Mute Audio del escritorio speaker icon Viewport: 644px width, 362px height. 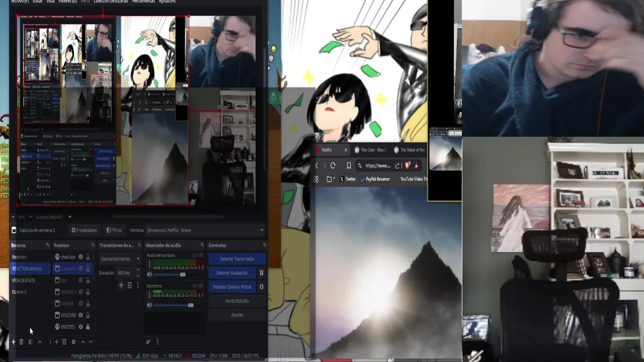click(149, 275)
